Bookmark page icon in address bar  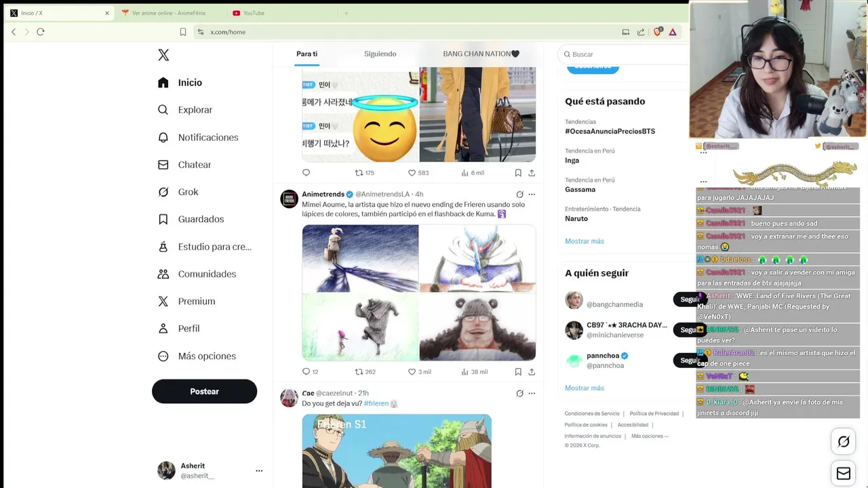183,32
